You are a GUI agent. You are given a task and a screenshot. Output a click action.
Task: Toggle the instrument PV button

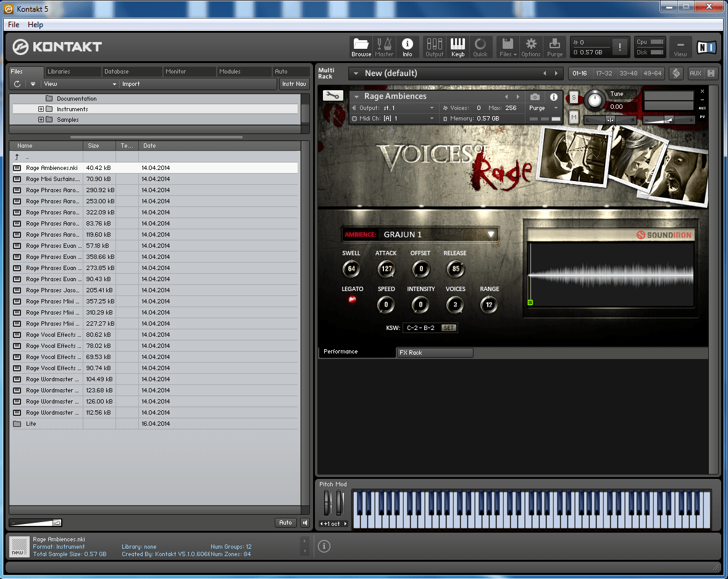(702, 117)
